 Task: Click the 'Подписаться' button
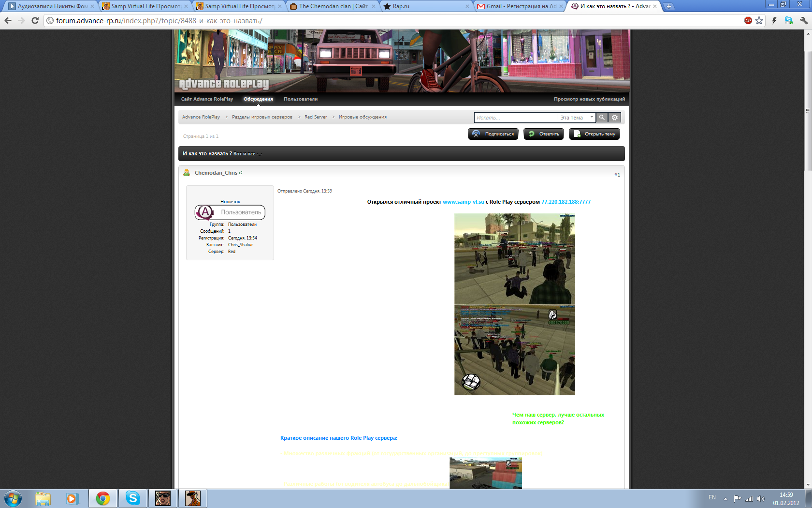click(x=493, y=134)
